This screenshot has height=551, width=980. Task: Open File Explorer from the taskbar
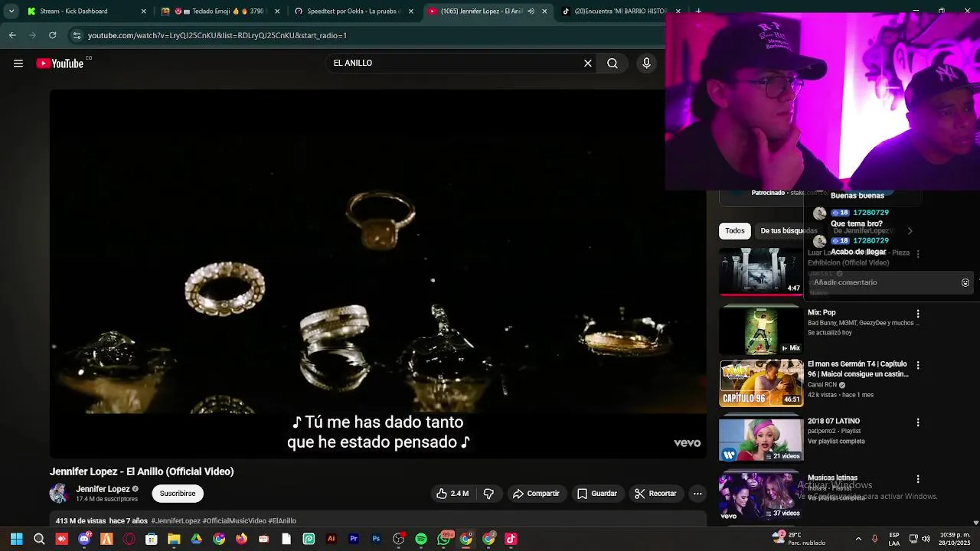click(174, 539)
